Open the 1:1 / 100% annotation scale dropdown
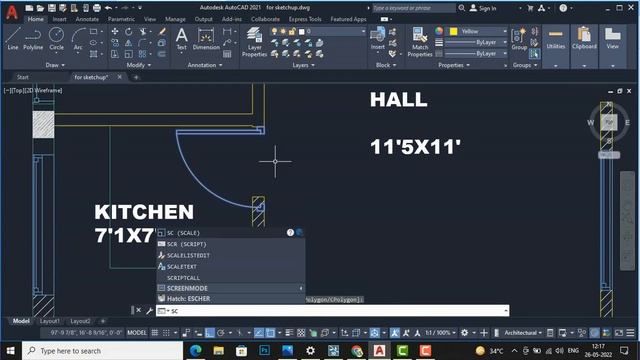Image resolution: width=640 pixels, height=360 pixels. tap(440, 333)
